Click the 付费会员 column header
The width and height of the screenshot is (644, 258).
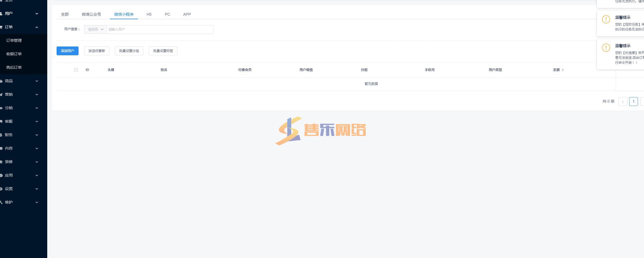pyautogui.click(x=245, y=70)
